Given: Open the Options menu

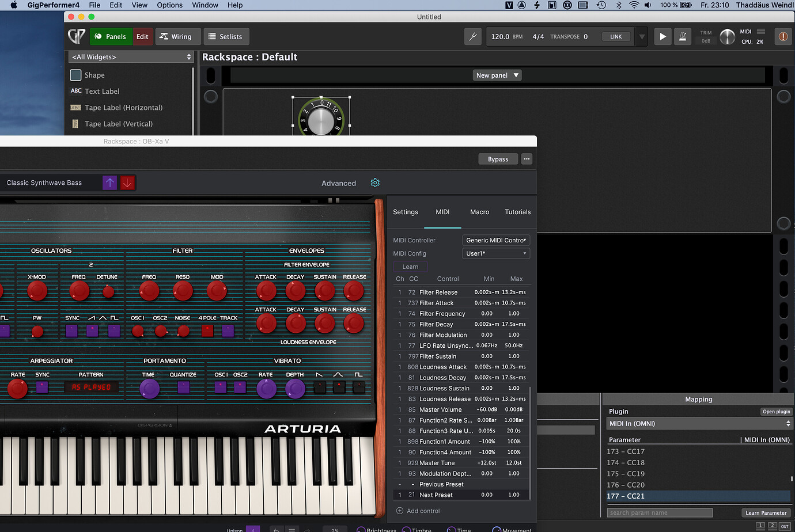Looking at the screenshot, I should pos(170,5).
